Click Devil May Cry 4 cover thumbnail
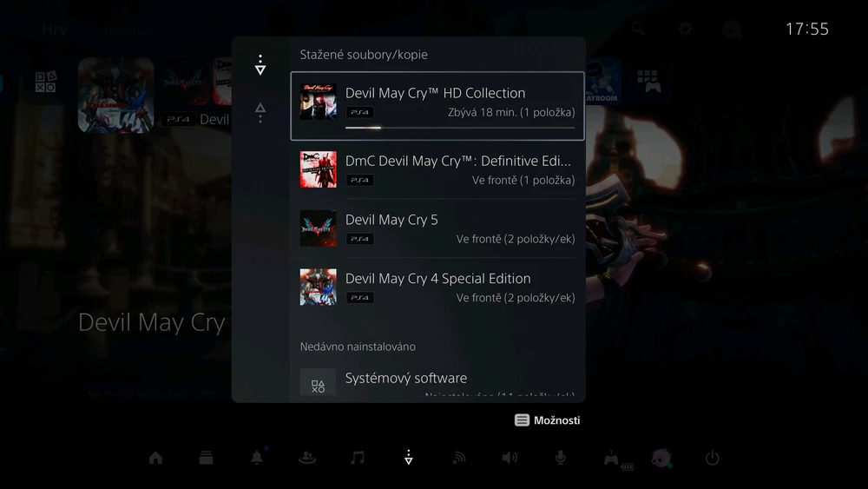868x489 pixels. pyautogui.click(x=319, y=287)
